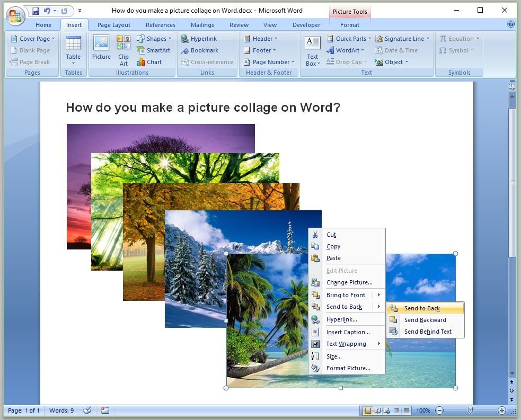Screen dimensions: 521x420
Task: Save the document from Quick Access Toolbar
Action: click(x=36, y=11)
